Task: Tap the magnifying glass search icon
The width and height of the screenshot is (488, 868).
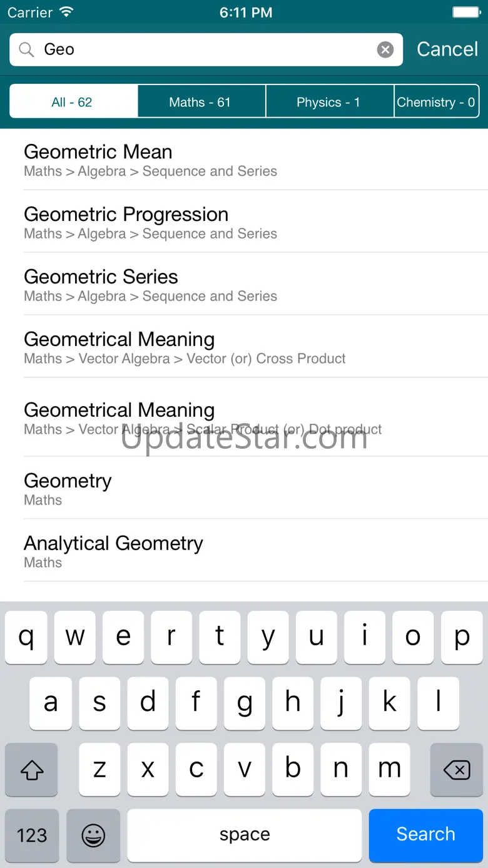Action: pyautogui.click(x=26, y=49)
